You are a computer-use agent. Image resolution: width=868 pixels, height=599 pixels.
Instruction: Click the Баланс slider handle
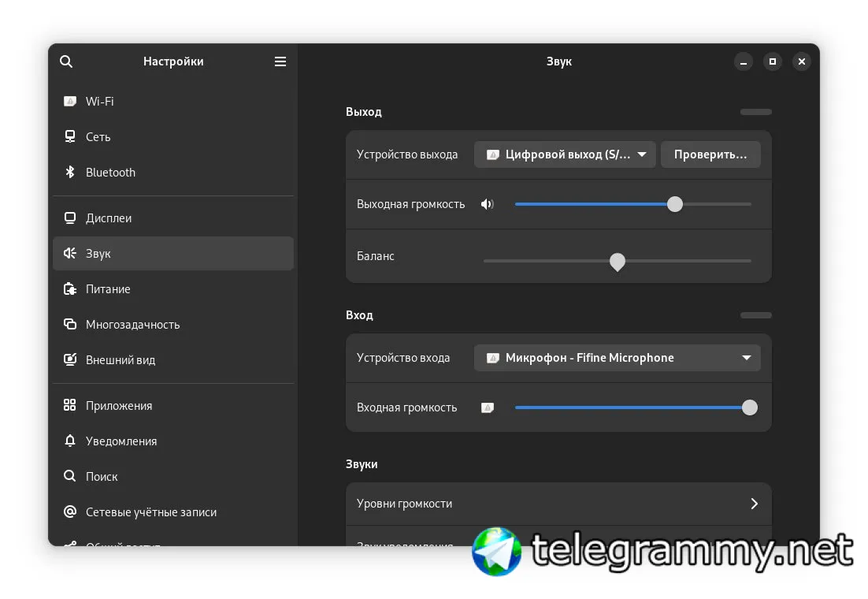click(x=618, y=262)
